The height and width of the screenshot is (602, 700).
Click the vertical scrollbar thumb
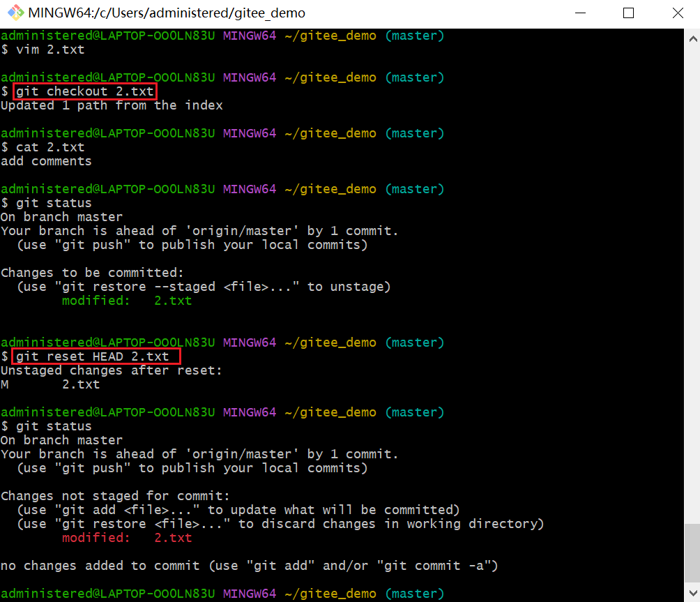click(x=692, y=554)
